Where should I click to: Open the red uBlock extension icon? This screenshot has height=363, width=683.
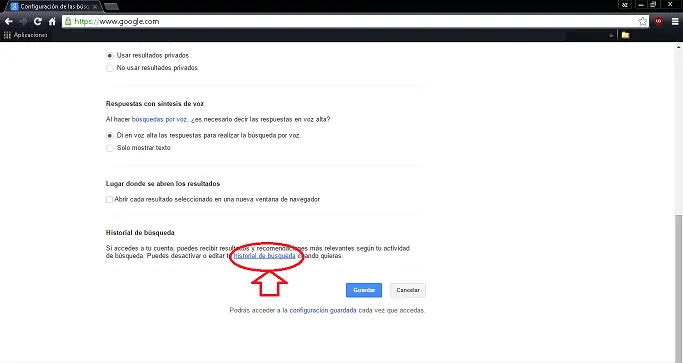point(659,21)
